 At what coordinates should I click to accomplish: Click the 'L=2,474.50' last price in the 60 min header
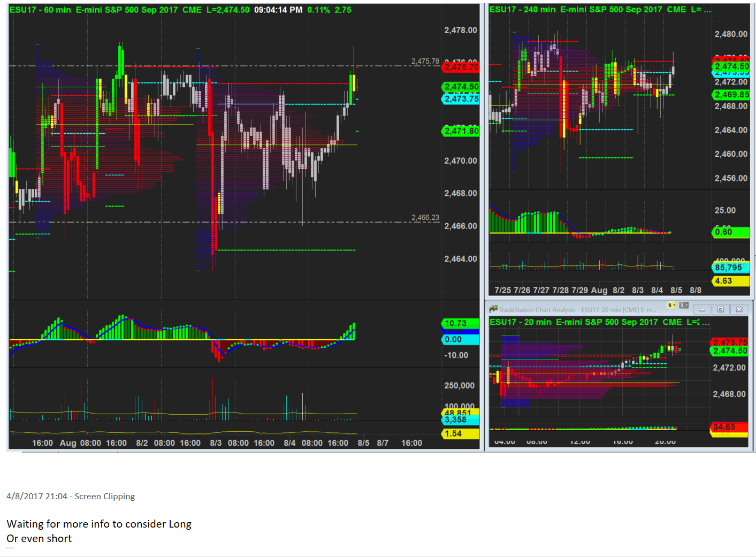coord(228,10)
